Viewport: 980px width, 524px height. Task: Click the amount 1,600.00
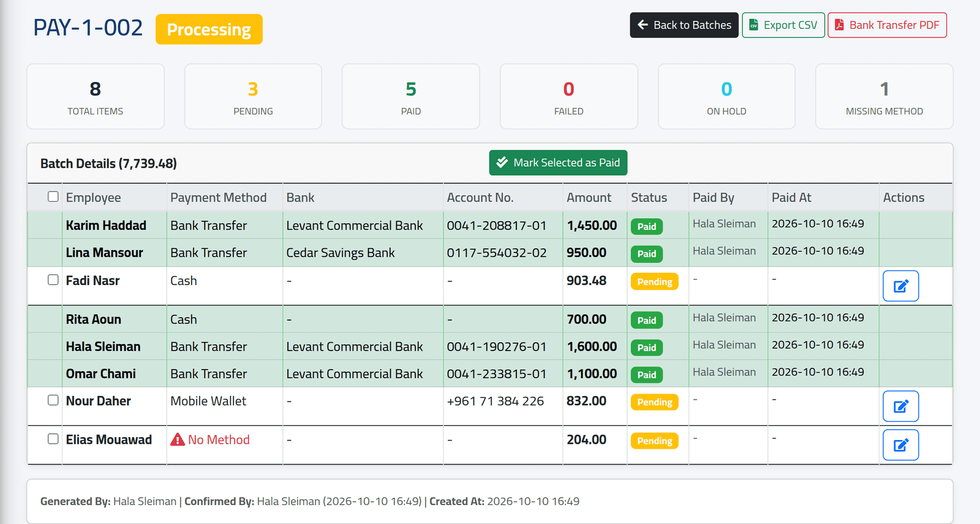click(592, 347)
